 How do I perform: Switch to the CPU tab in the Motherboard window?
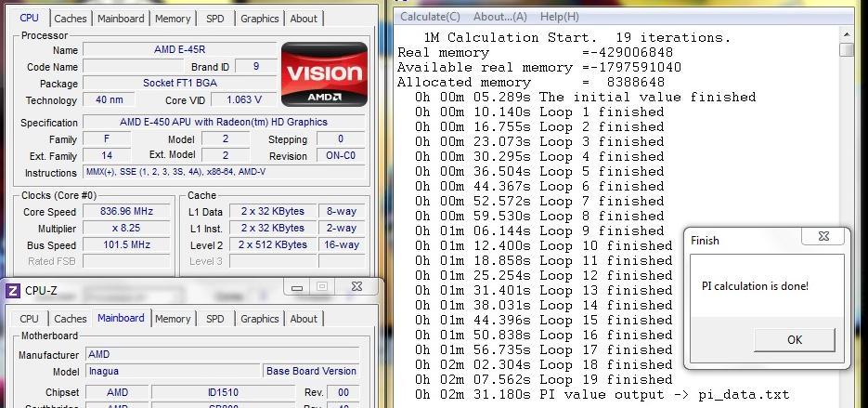[x=30, y=319]
